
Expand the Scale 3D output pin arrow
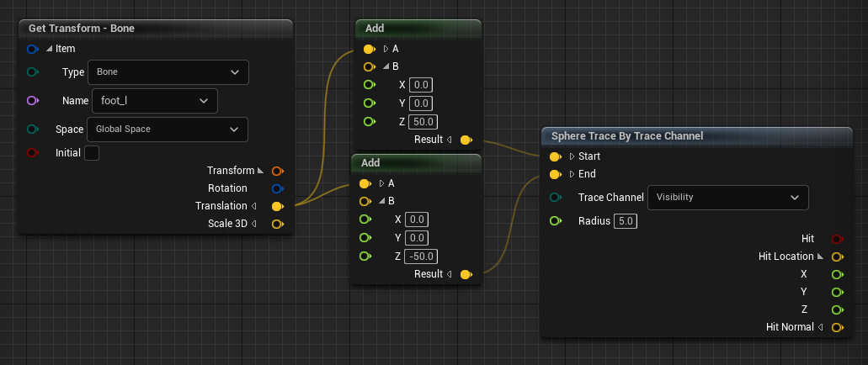(253, 224)
